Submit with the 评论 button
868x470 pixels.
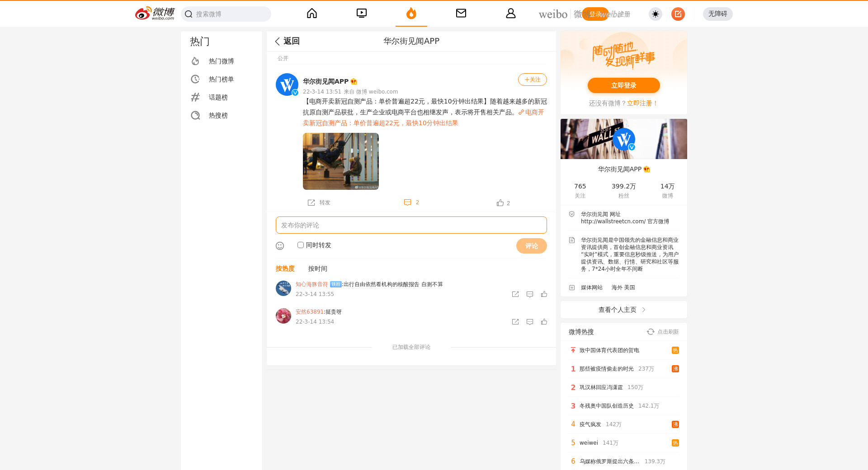532,246
